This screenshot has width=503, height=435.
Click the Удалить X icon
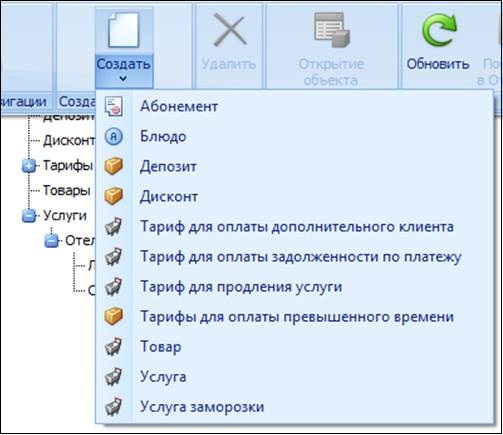[x=230, y=30]
